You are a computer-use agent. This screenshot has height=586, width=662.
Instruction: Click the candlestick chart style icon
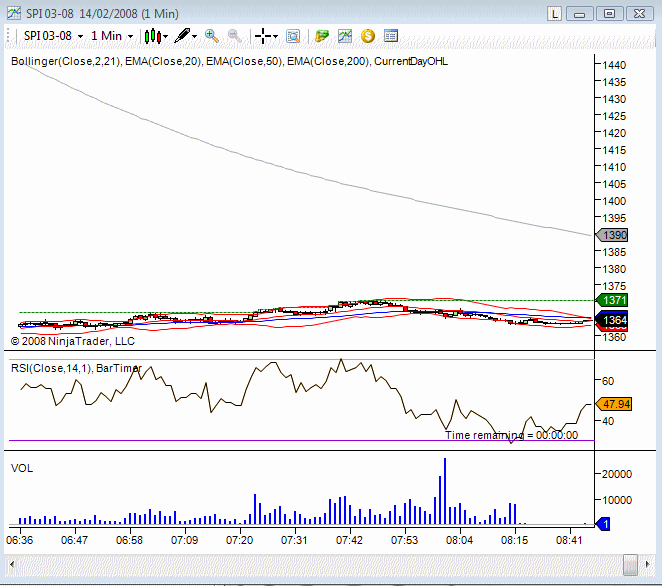152,36
